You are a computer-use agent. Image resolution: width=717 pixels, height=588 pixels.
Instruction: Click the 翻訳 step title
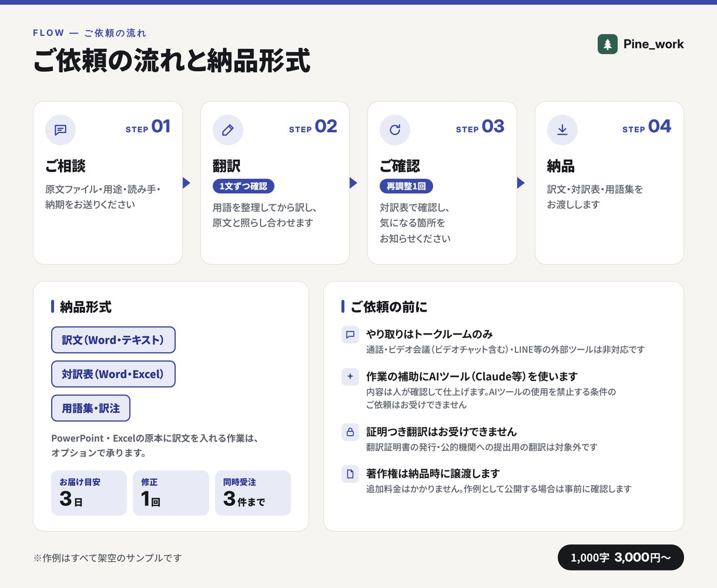point(226,166)
